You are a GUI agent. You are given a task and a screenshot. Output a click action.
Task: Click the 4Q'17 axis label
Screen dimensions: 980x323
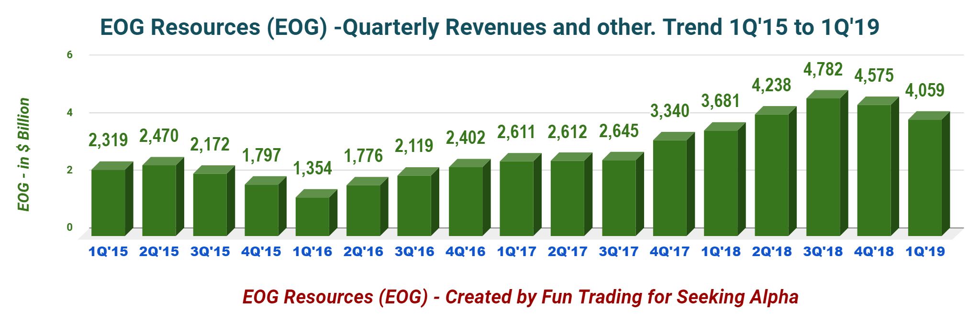point(669,251)
